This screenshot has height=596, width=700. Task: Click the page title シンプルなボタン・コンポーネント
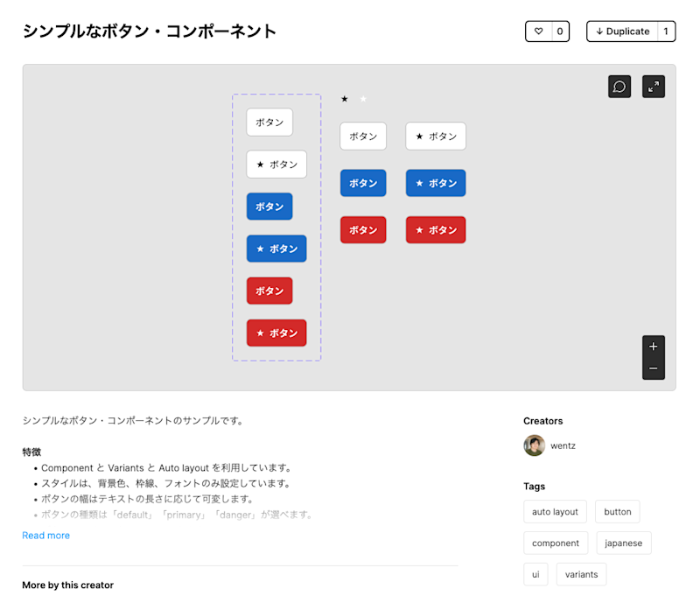[x=150, y=32]
